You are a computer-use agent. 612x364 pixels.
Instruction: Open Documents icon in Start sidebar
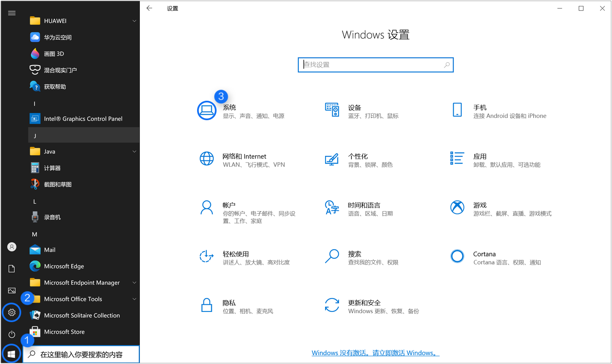[12, 269]
